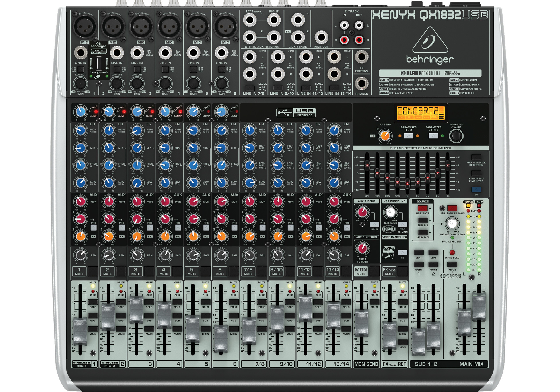Click the PROGRAM/VALUE rotary knob
The width and height of the screenshot is (560, 392).
[456, 135]
